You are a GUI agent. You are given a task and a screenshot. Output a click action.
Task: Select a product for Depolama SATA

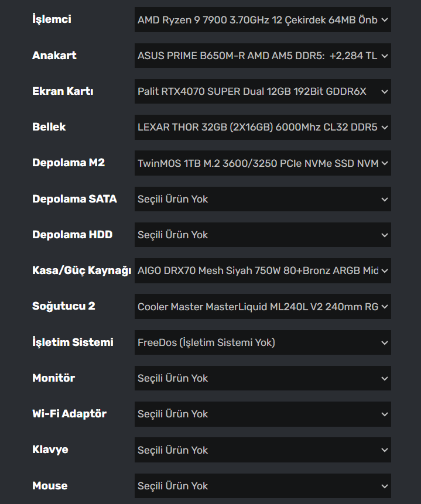(x=262, y=199)
